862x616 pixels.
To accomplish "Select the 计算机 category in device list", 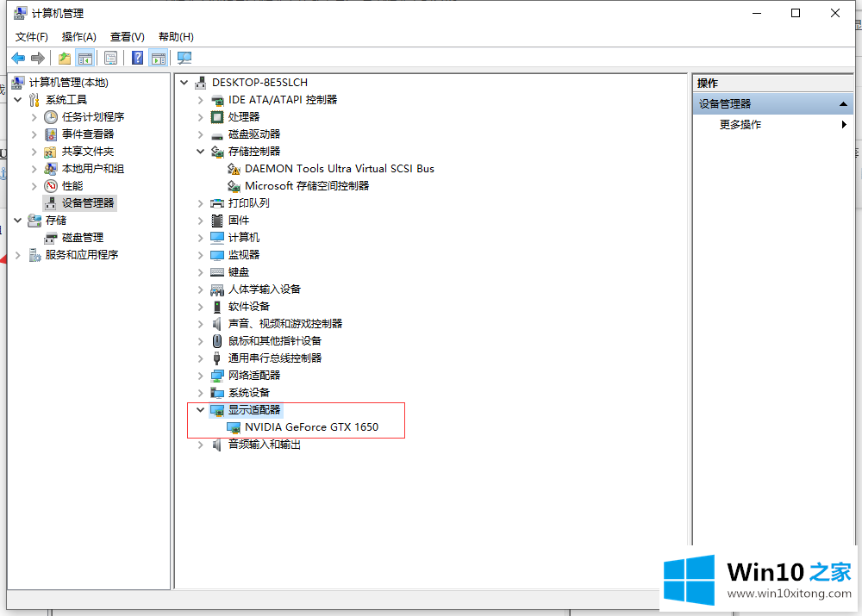I will coord(244,238).
